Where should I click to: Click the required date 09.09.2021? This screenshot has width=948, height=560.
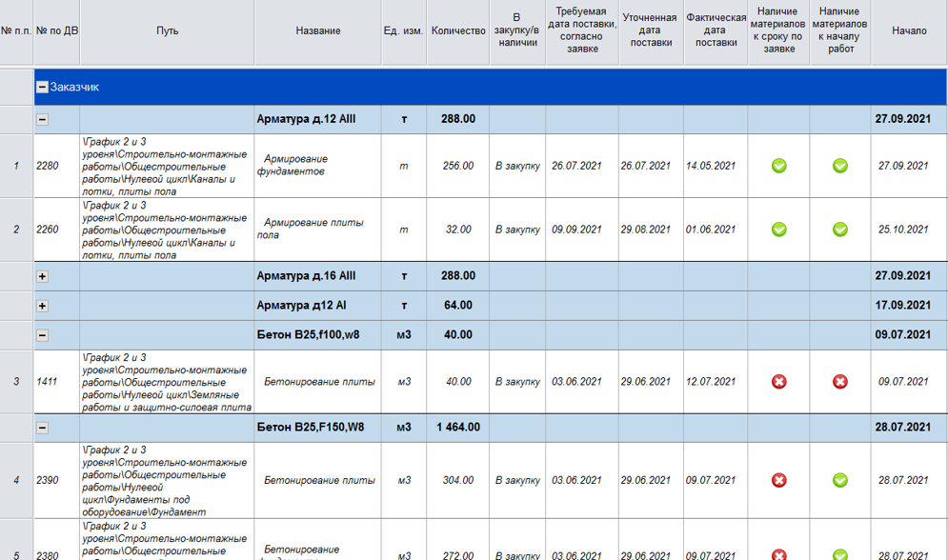[576, 230]
